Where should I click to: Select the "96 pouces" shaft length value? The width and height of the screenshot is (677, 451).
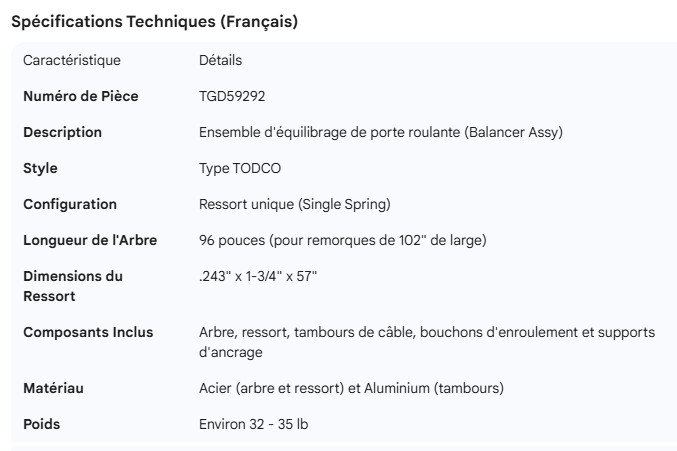coord(228,240)
